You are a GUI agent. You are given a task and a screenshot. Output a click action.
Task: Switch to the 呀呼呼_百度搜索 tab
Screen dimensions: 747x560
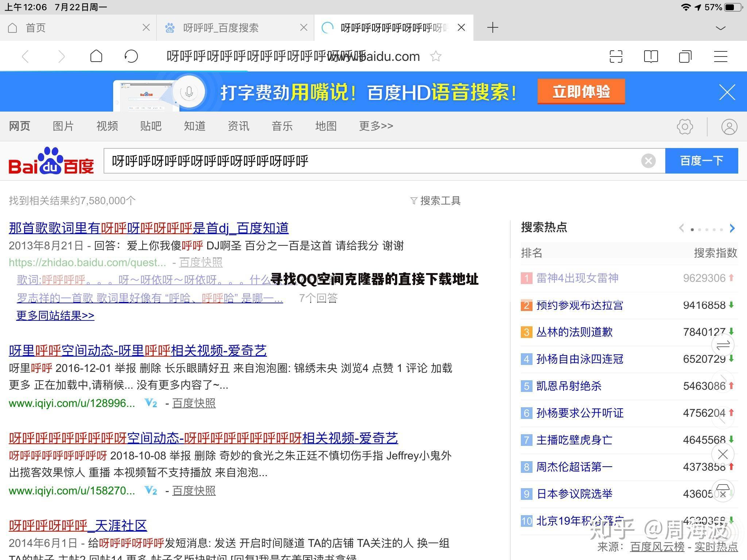point(235,28)
